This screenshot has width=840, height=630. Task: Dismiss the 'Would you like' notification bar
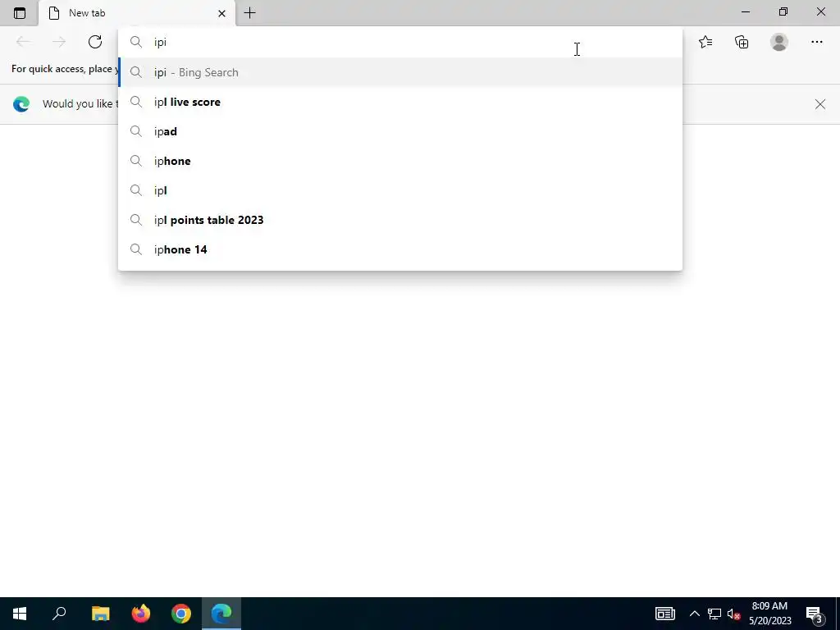[x=820, y=104]
